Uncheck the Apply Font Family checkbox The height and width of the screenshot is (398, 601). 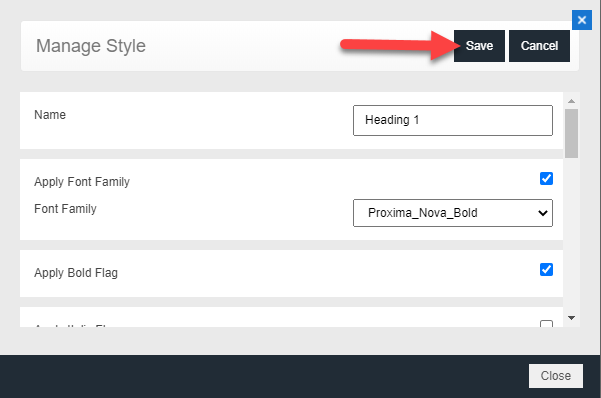(x=546, y=178)
